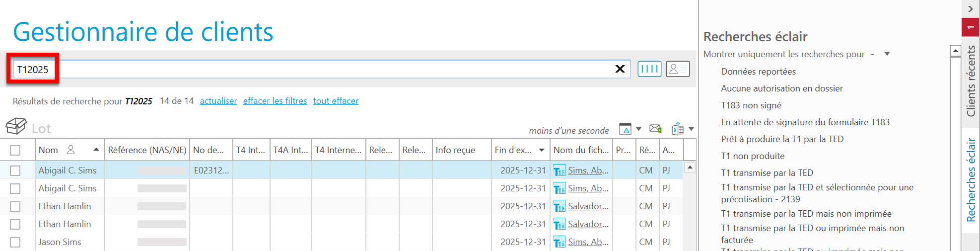Switch to the column list view icon
This screenshot has height=251, width=980.
649,69
